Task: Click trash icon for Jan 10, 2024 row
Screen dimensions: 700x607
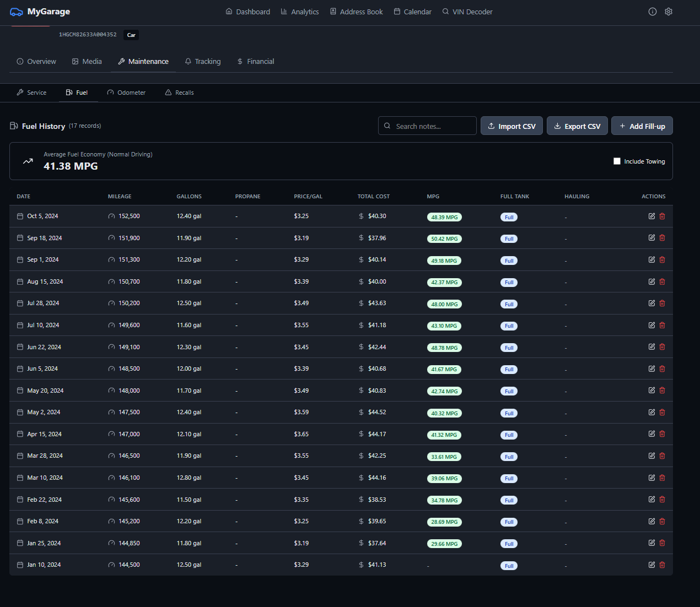Action: [662, 565]
